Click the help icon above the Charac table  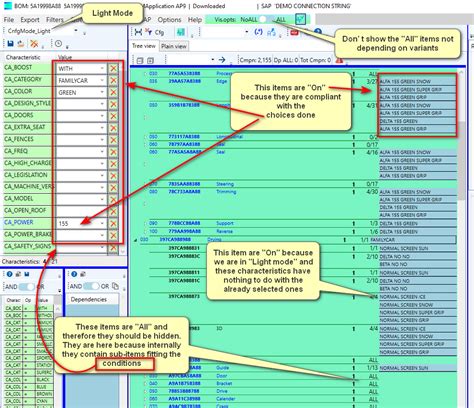click(9, 274)
